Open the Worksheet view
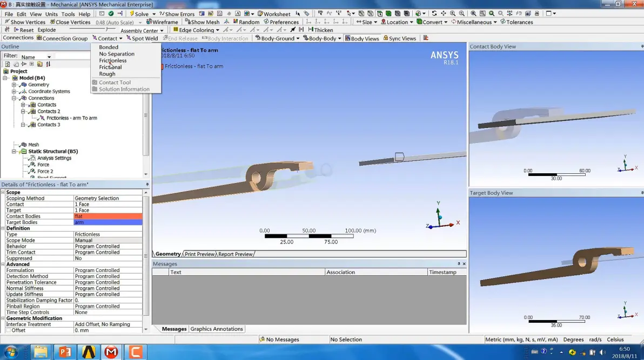Viewport: 644px width, 360px height. coord(274,13)
